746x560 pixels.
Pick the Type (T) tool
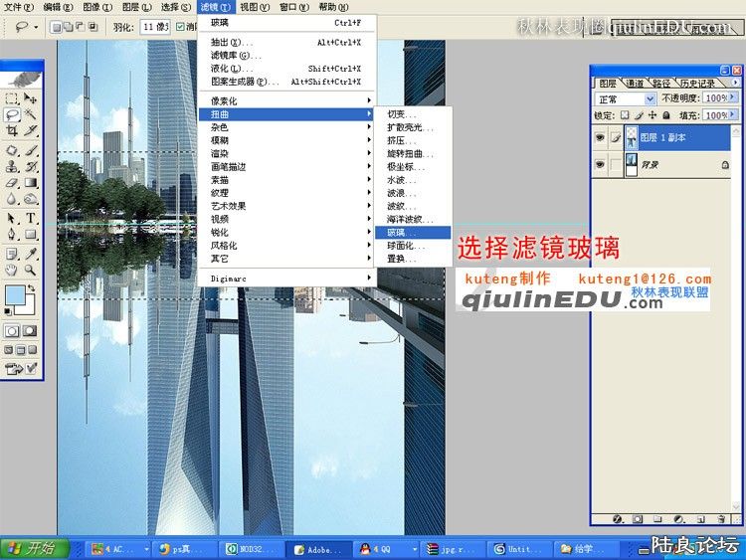[x=31, y=218]
